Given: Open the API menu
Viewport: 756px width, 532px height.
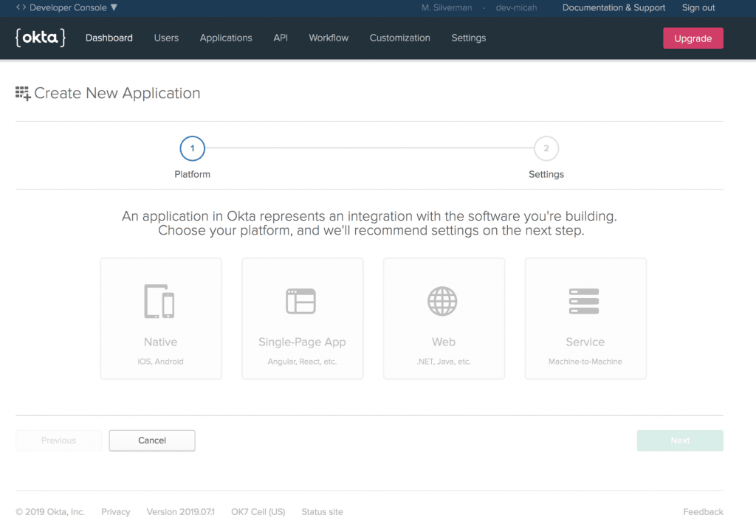Looking at the screenshot, I should (x=281, y=38).
